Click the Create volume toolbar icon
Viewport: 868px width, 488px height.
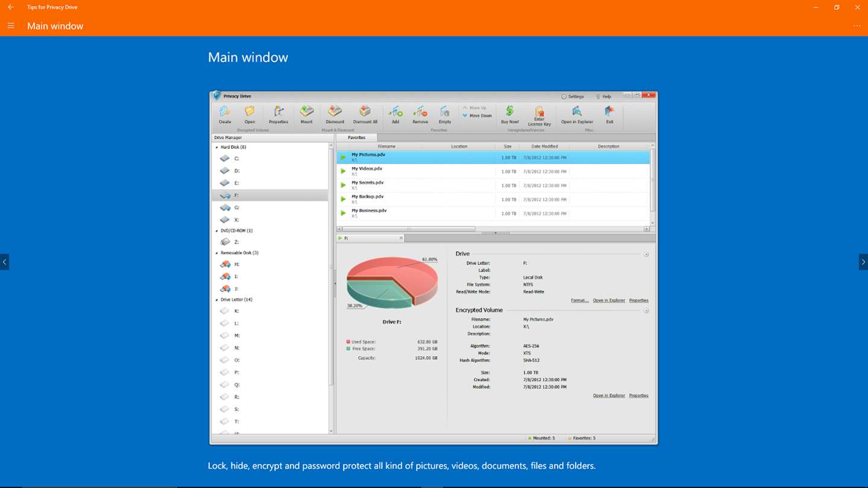(x=225, y=115)
